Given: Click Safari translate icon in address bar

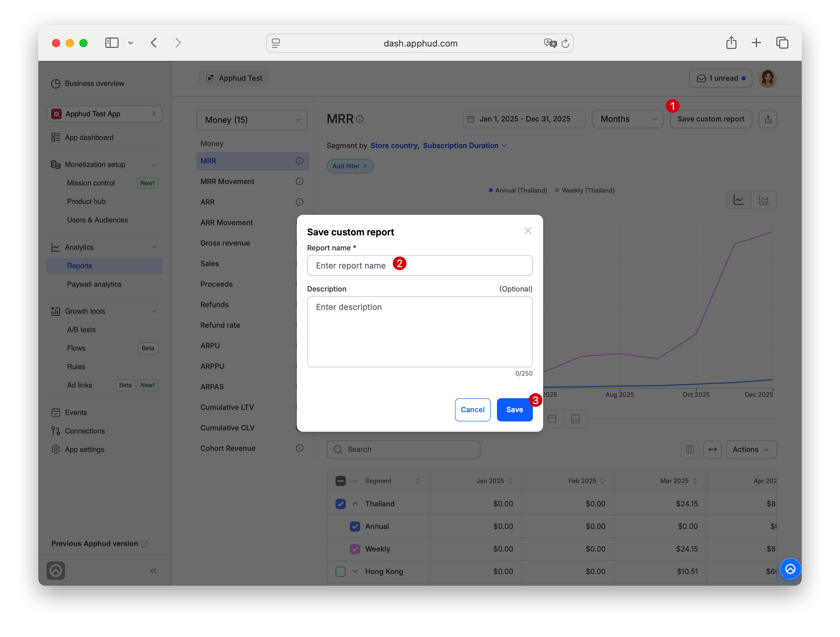Looking at the screenshot, I should [550, 43].
